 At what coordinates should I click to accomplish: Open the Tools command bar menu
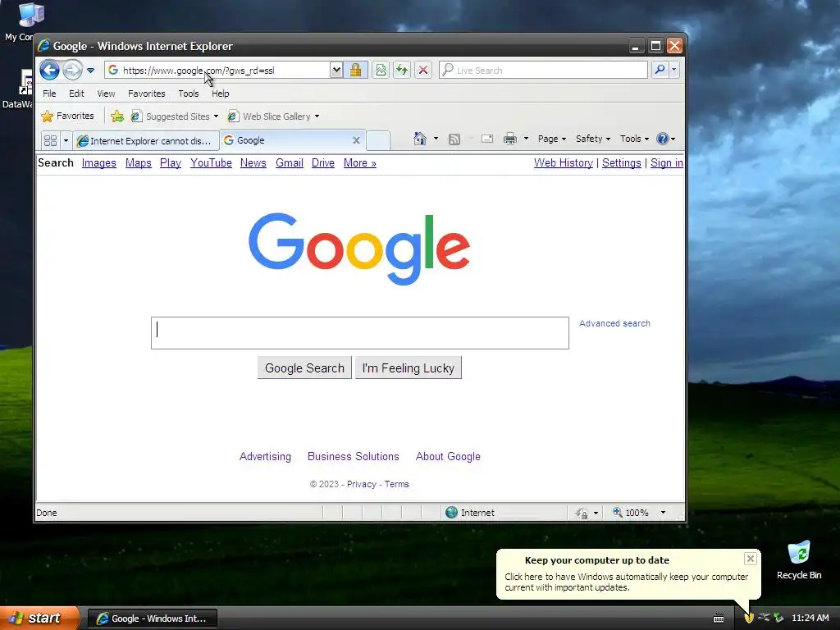click(634, 139)
